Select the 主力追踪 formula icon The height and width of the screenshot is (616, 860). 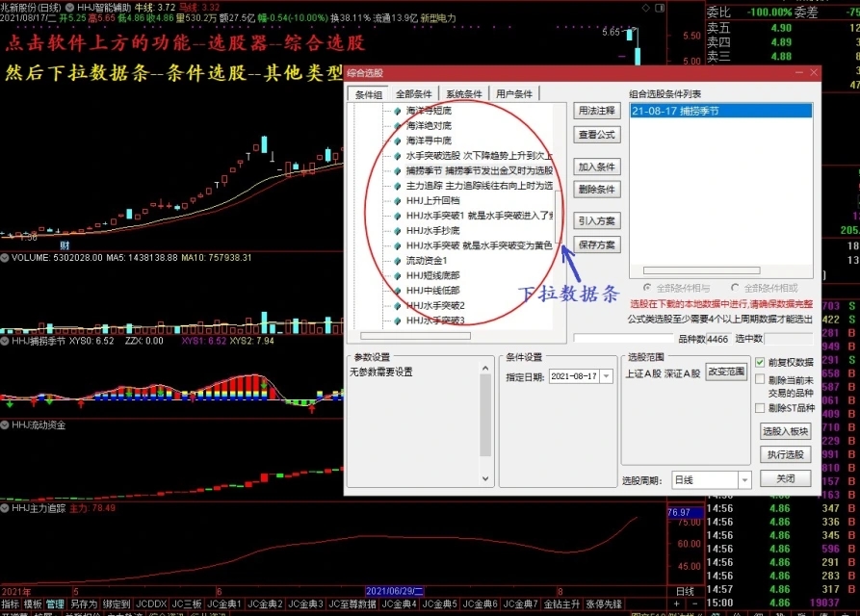(397, 185)
